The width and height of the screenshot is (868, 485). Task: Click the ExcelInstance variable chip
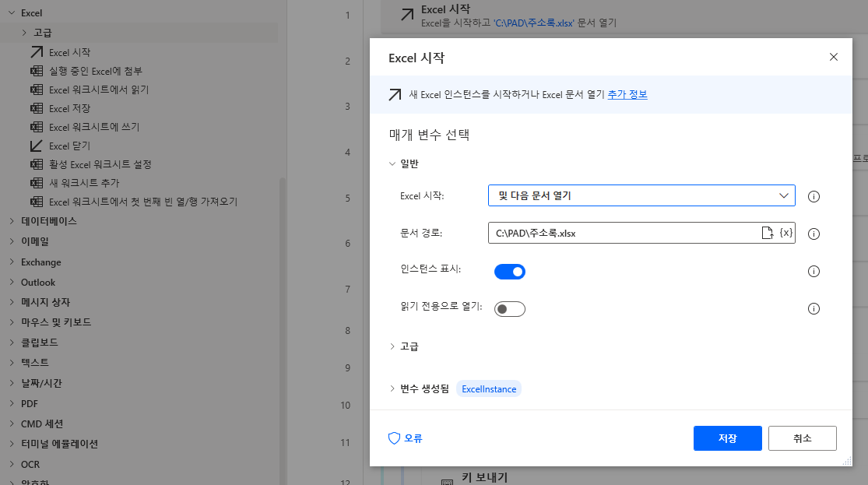point(489,389)
